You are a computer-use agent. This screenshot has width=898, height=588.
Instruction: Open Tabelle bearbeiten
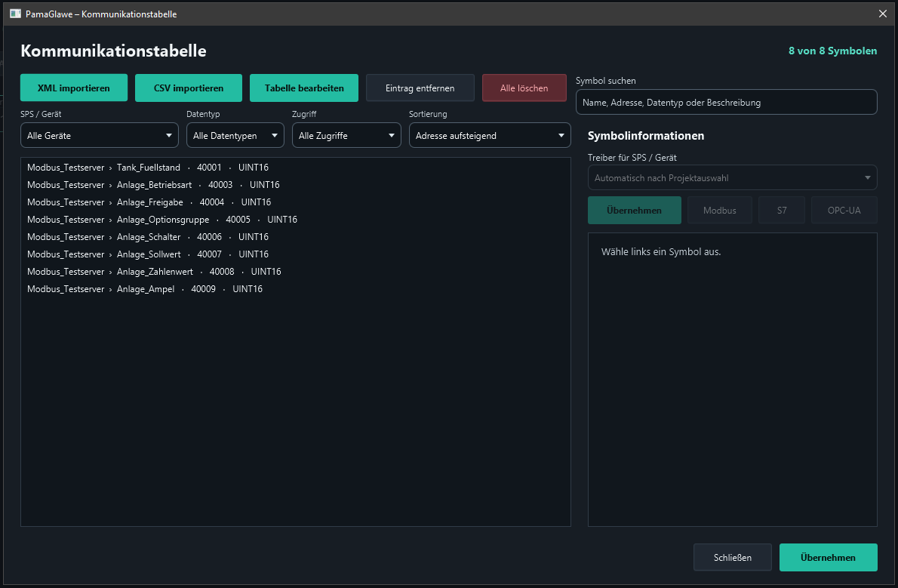coord(304,88)
